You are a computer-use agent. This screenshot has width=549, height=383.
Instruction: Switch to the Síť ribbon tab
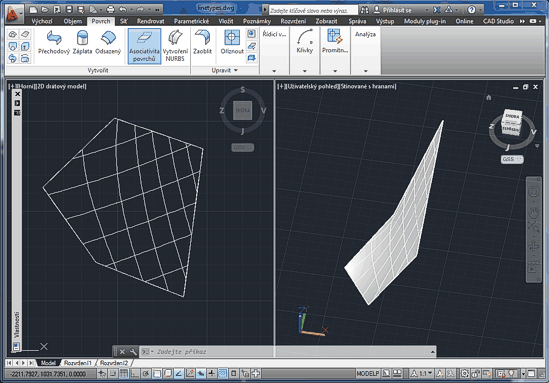[x=123, y=21]
